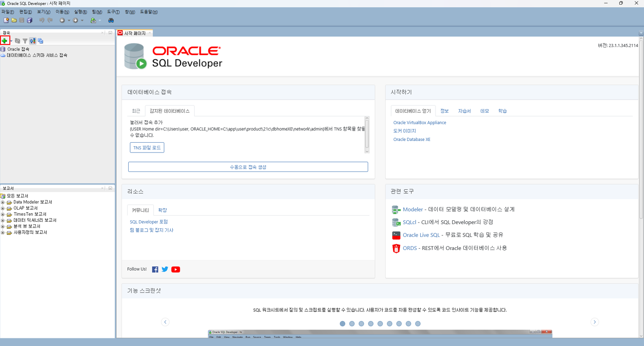Click the refresh connections icon
The width and height of the screenshot is (644, 346).
(x=17, y=41)
